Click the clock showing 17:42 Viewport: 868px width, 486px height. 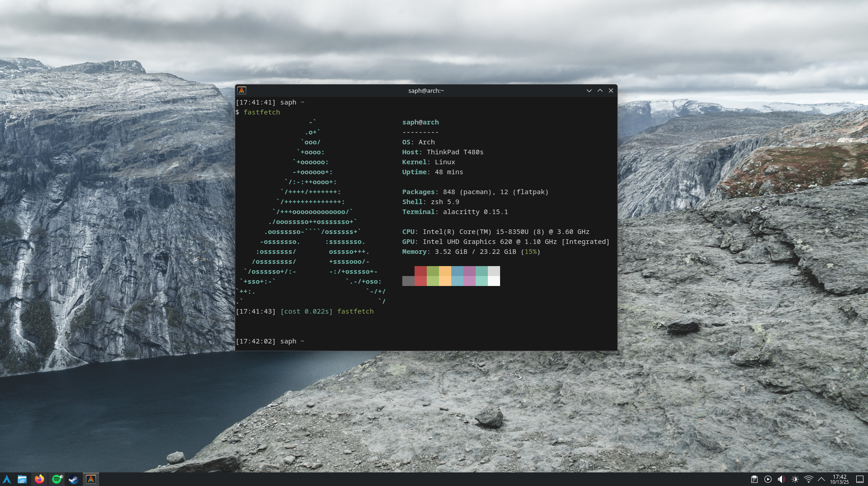(839, 479)
